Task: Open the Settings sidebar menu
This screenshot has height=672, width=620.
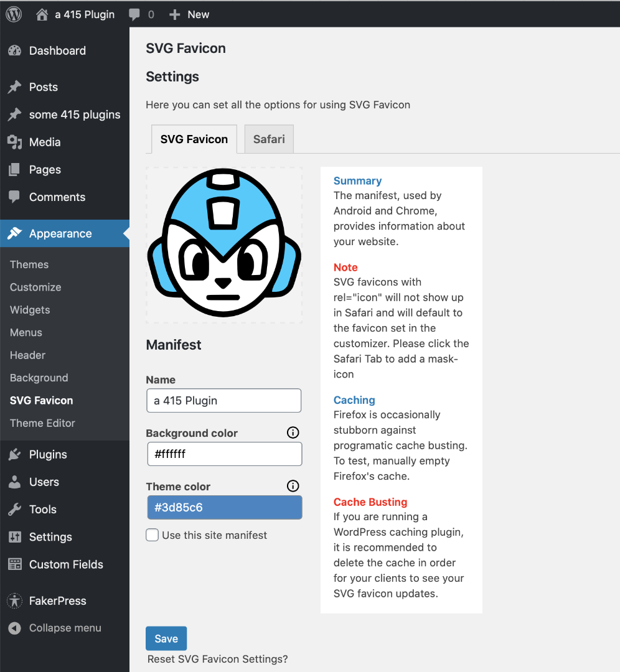Action: coord(64,536)
